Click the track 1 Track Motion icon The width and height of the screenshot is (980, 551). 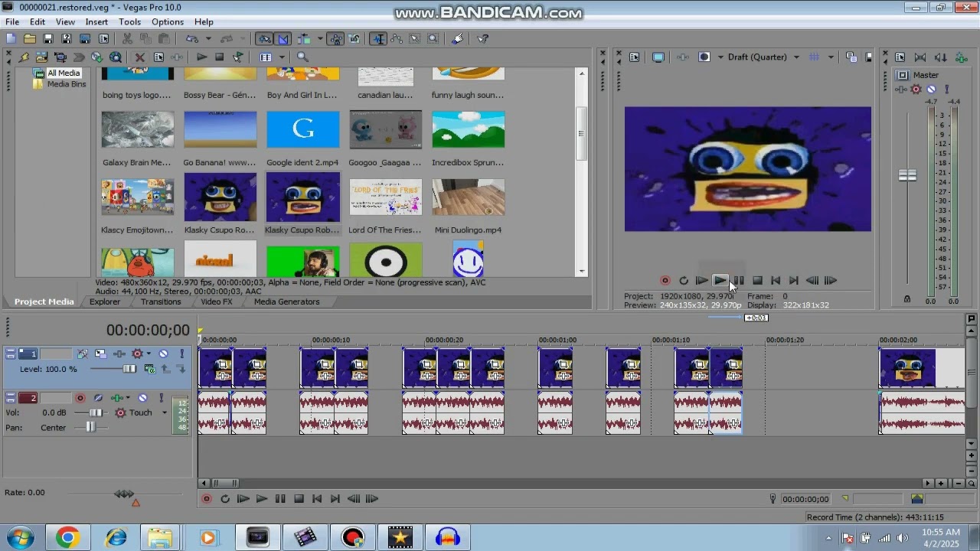click(101, 354)
